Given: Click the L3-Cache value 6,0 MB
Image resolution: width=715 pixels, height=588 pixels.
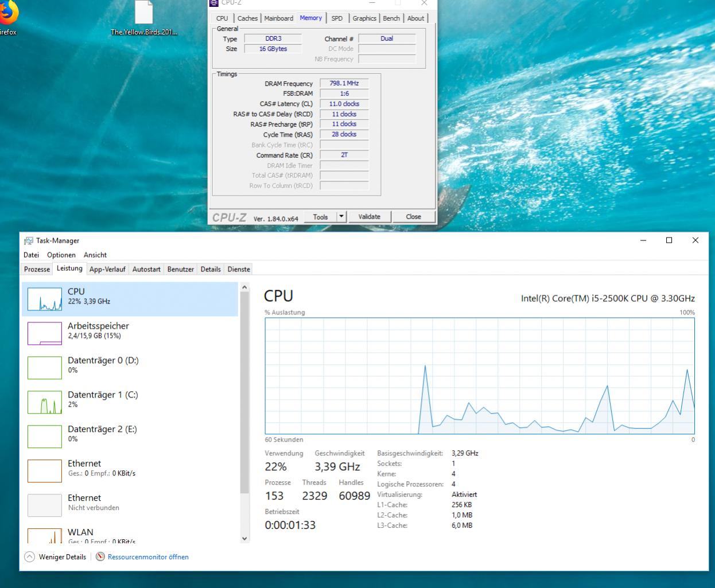Looking at the screenshot, I should click(462, 525).
